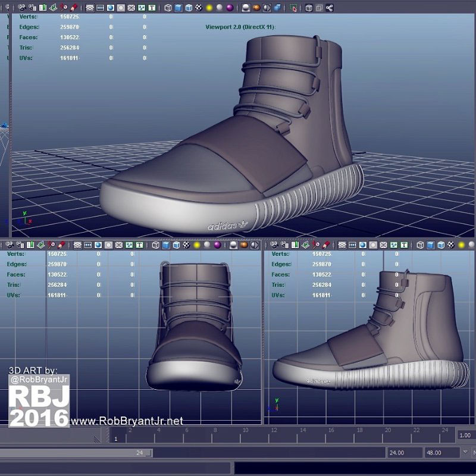Enable Textured display in bottom-left panel

tap(186, 245)
